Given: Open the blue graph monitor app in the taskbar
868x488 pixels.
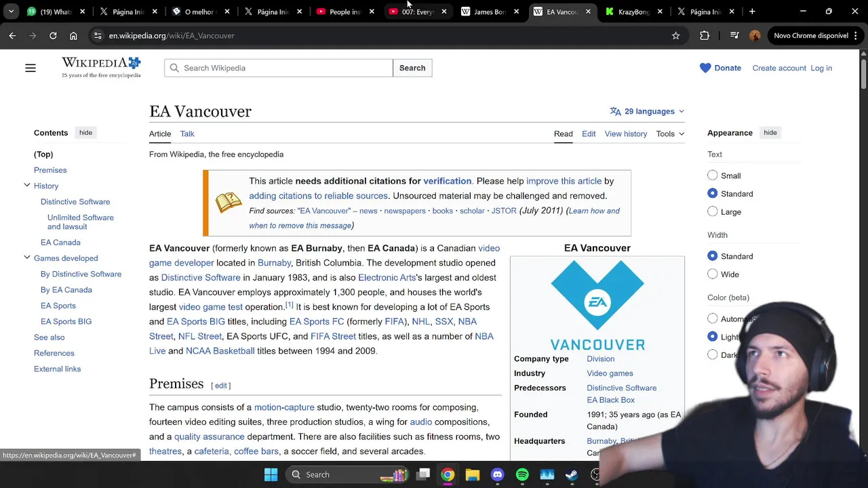Looking at the screenshot, I should [547, 474].
